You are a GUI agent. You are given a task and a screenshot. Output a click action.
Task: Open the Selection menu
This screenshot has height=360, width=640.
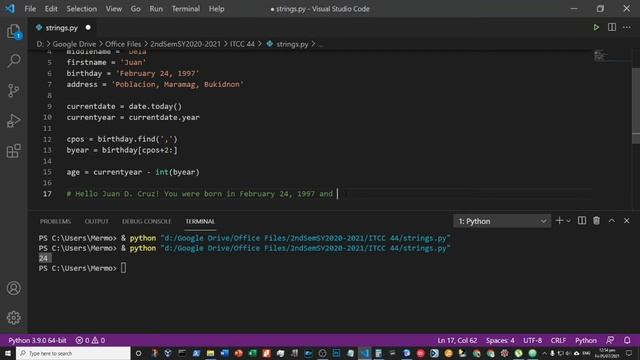tap(82, 9)
